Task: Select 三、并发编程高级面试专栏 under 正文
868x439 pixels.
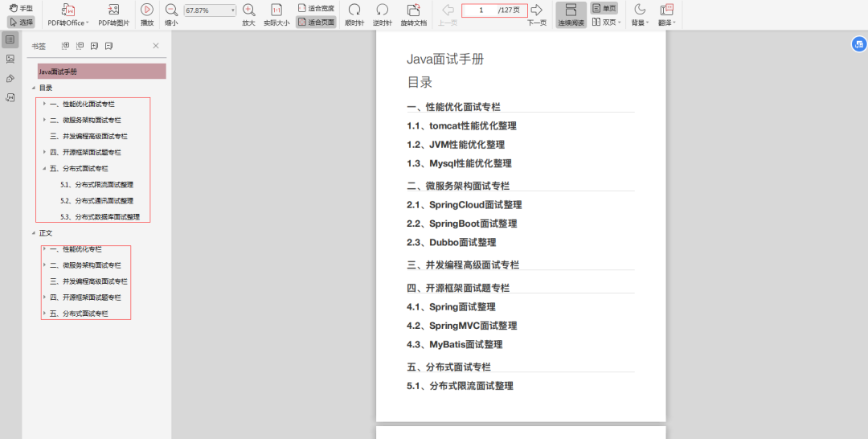Action: coord(88,281)
